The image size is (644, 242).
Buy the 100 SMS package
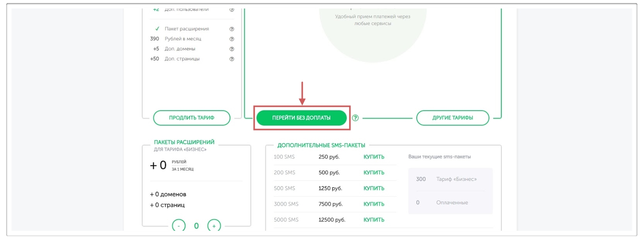(374, 157)
